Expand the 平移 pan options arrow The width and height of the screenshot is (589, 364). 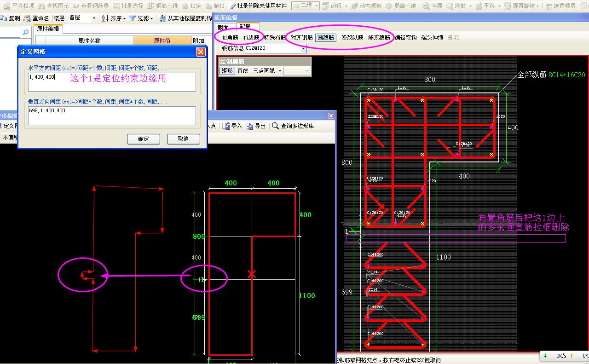pos(499,6)
